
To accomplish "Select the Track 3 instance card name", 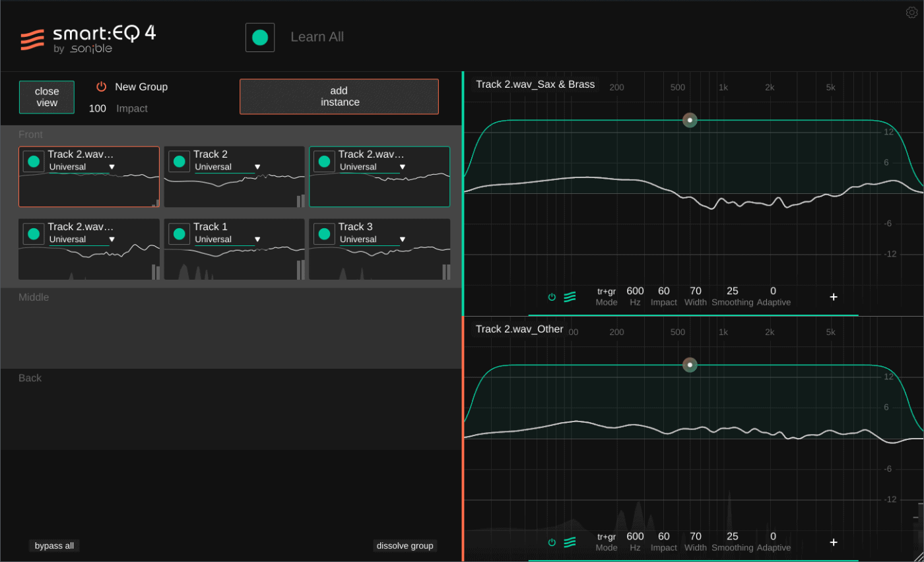I will (356, 227).
